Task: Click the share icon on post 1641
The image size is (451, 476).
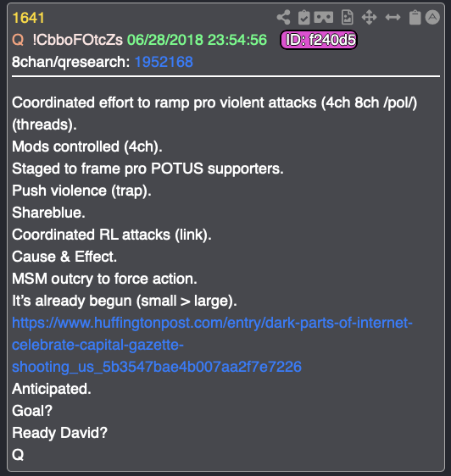Action: click(283, 17)
